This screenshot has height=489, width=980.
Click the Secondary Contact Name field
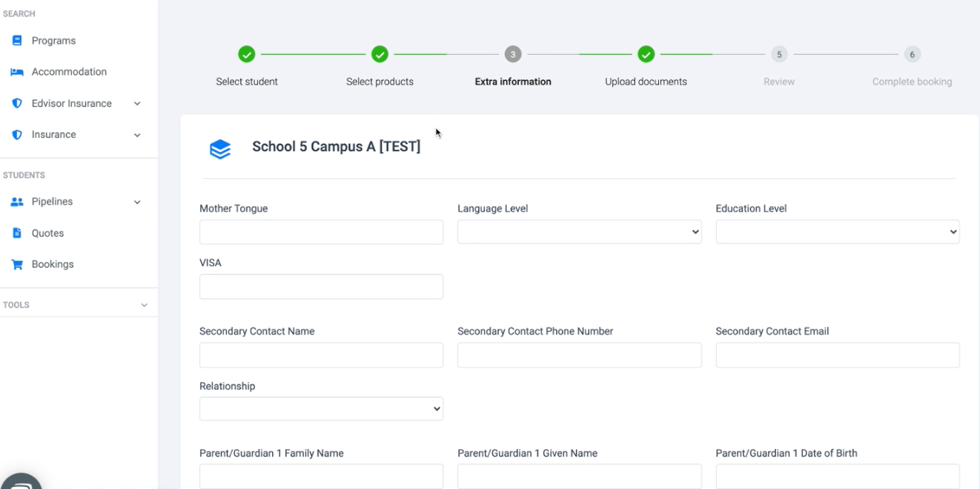pyautogui.click(x=321, y=355)
